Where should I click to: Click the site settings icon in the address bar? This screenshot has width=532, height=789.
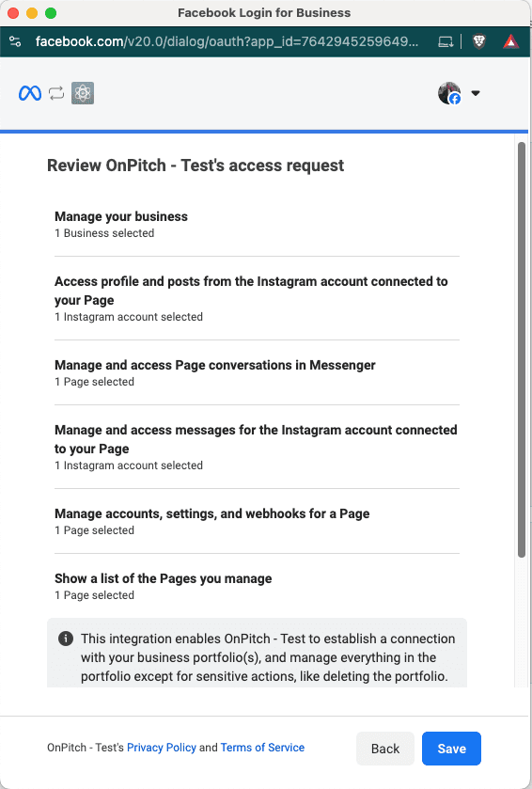point(15,41)
